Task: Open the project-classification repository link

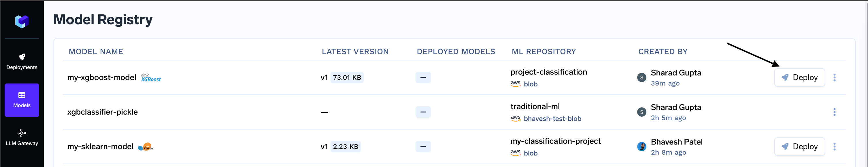Action: point(549,72)
